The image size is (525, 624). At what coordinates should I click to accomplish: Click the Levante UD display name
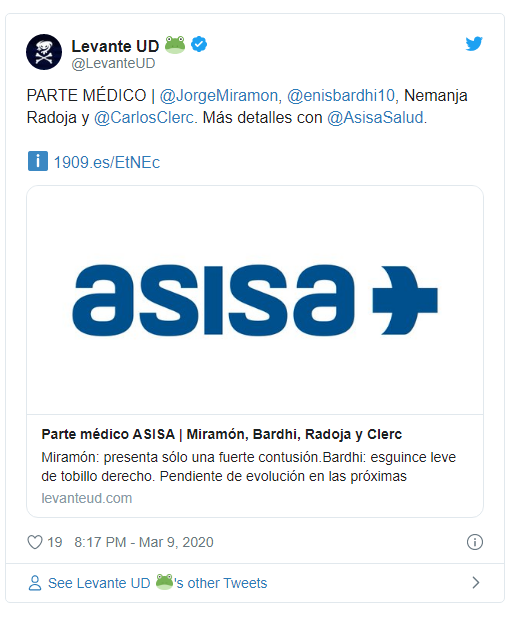pos(115,46)
